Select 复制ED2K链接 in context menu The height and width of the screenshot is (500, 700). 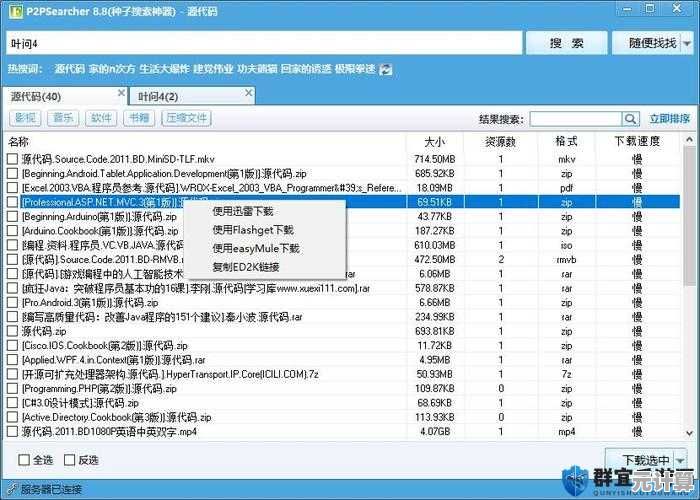tap(246, 267)
